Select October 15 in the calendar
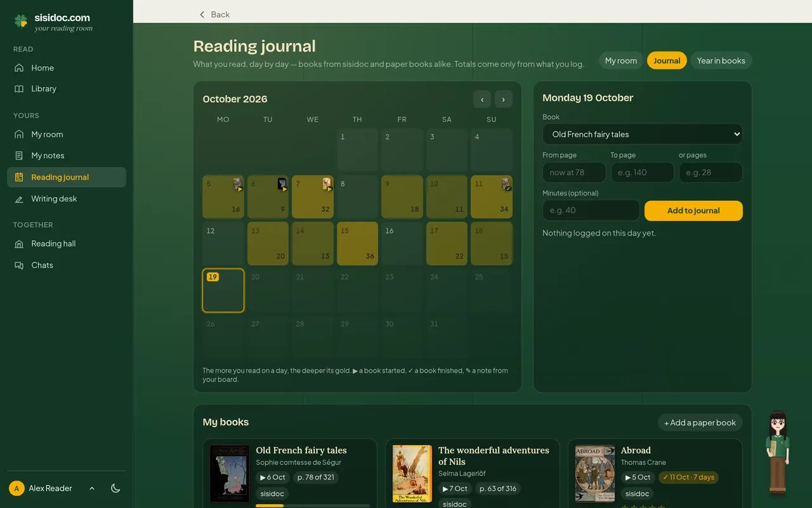This screenshot has width=812, height=508. click(x=358, y=243)
